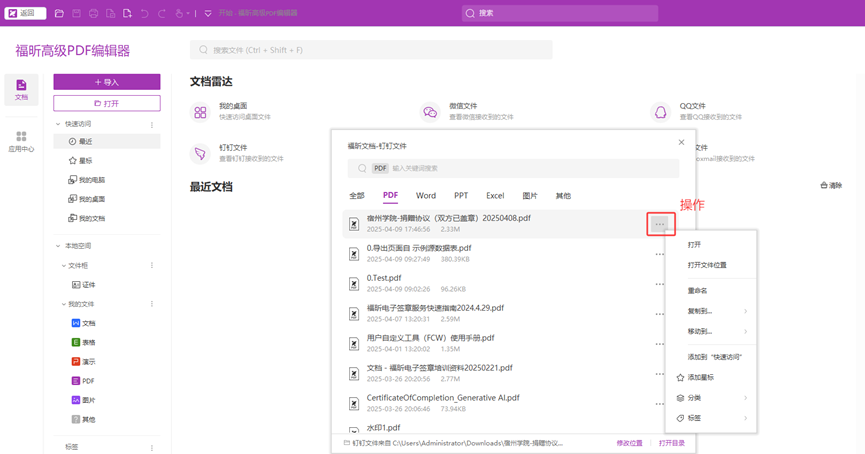Click the 输入关键词搜索 field in the dialog
Image resolution: width=865 pixels, height=454 pixels.
tap(513, 168)
